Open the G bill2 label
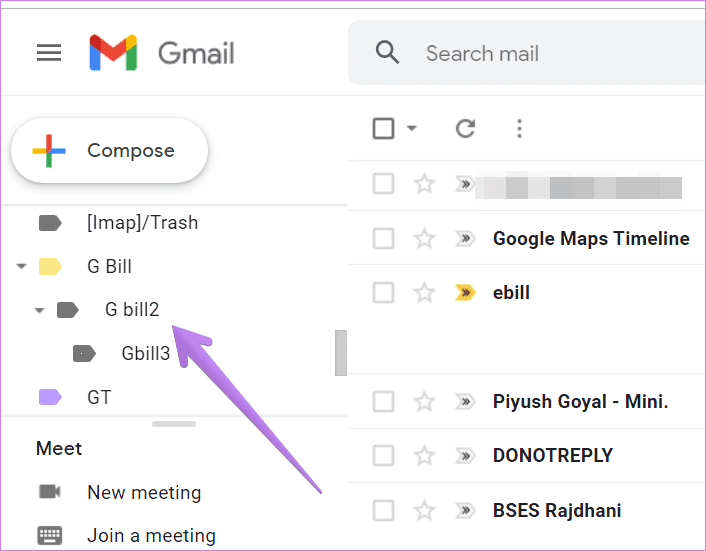706x551 pixels. (132, 310)
